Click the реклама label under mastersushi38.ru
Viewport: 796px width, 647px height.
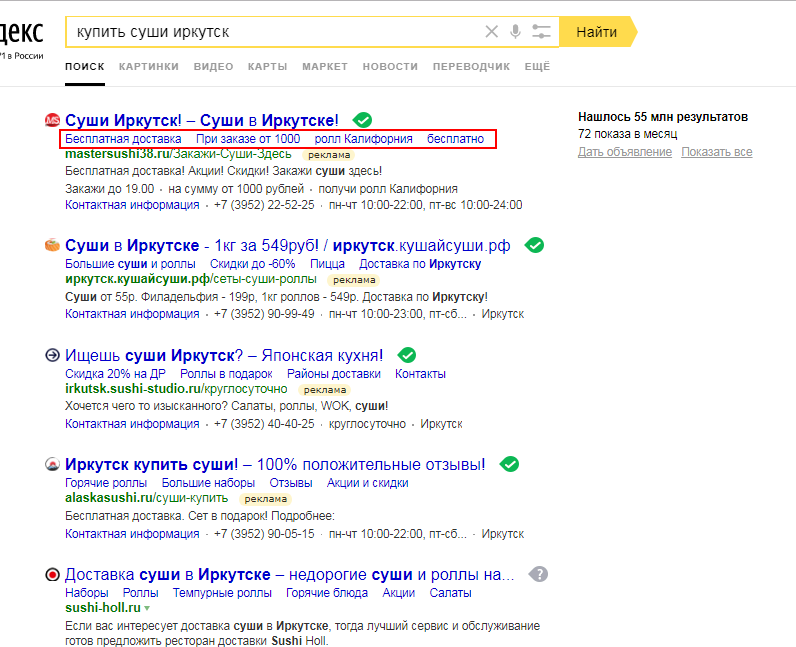point(329,155)
